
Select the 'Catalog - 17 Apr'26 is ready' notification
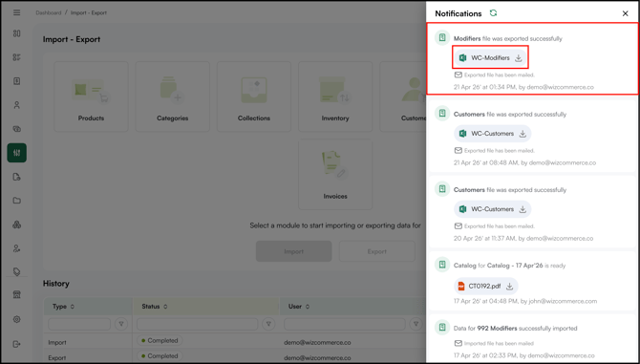point(509,266)
